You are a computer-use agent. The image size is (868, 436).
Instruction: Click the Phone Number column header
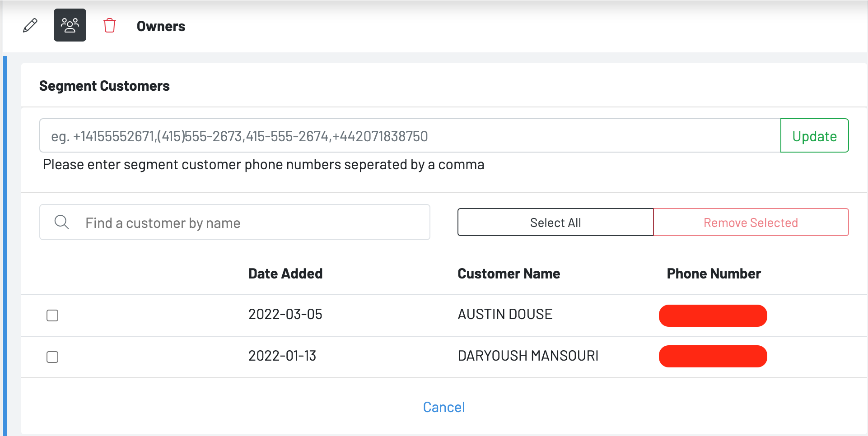(714, 274)
